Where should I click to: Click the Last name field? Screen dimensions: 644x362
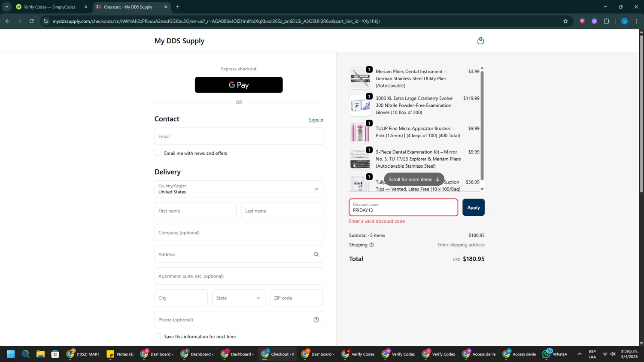coord(282,211)
